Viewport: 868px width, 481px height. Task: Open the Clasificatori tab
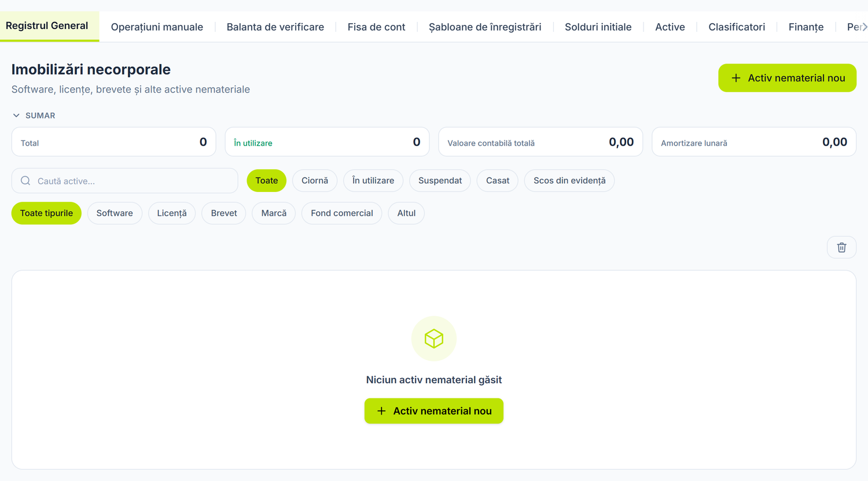click(x=737, y=27)
